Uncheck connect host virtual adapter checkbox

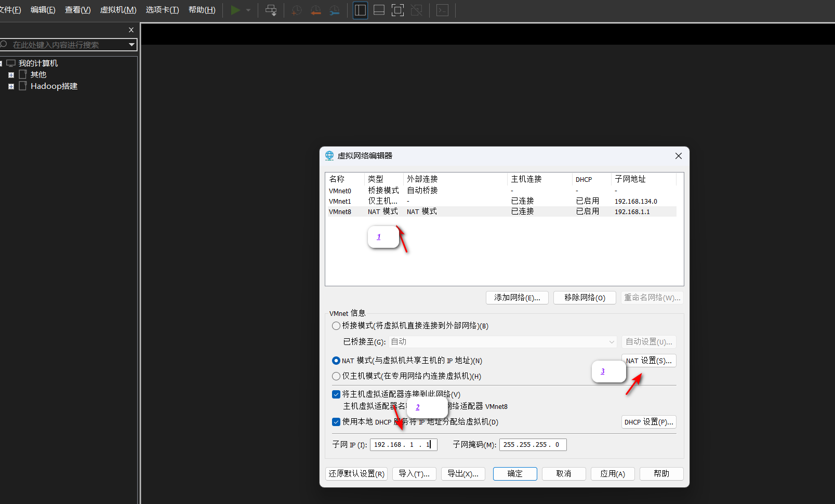(x=336, y=394)
